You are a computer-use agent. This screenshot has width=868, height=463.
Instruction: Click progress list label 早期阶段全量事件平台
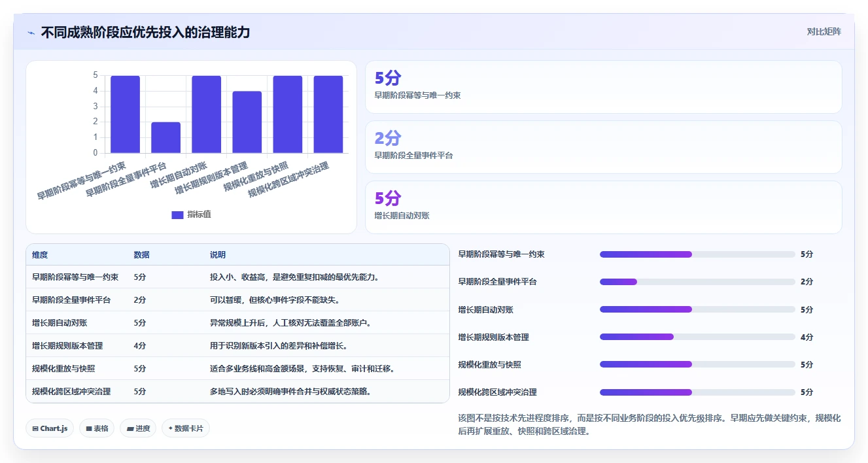tap(498, 282)
